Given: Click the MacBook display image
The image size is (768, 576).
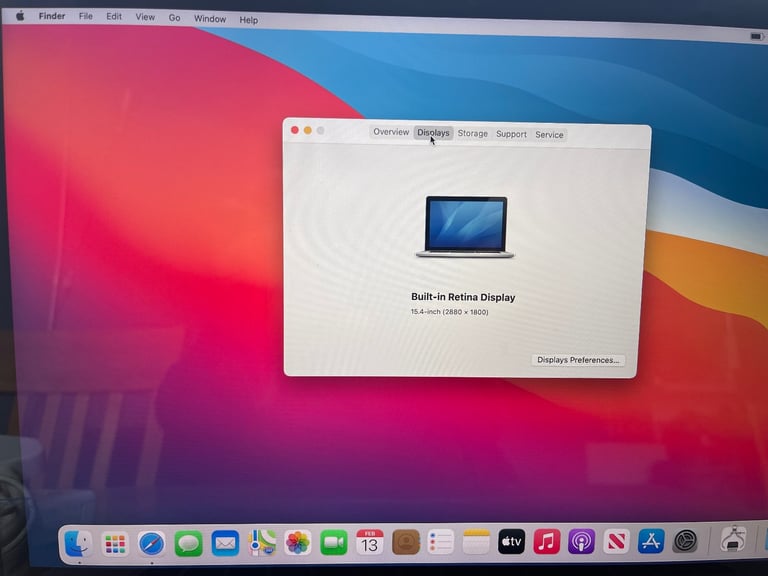Looking at the screenshot, I should [x=465, y=227].
